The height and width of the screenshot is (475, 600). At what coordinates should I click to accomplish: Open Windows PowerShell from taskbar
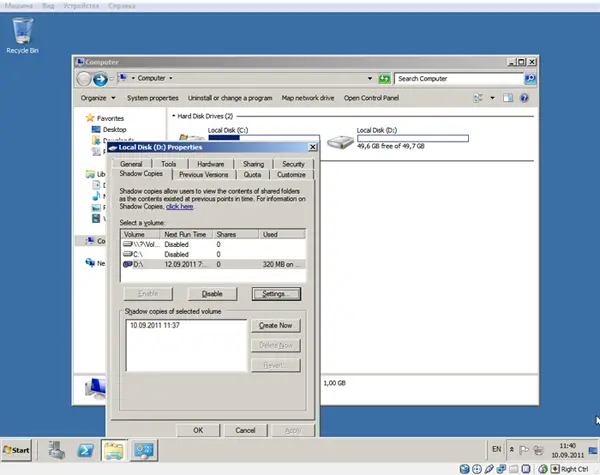point(85,450)
